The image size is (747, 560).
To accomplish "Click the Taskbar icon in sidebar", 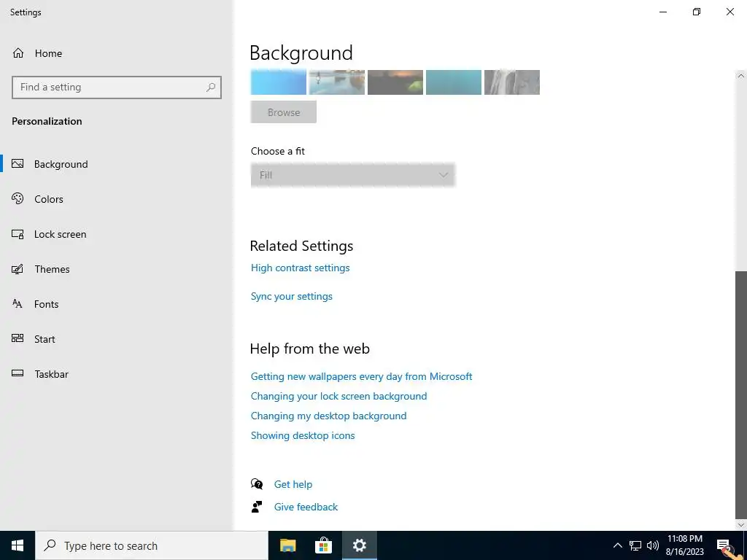I will pos(18,373).
